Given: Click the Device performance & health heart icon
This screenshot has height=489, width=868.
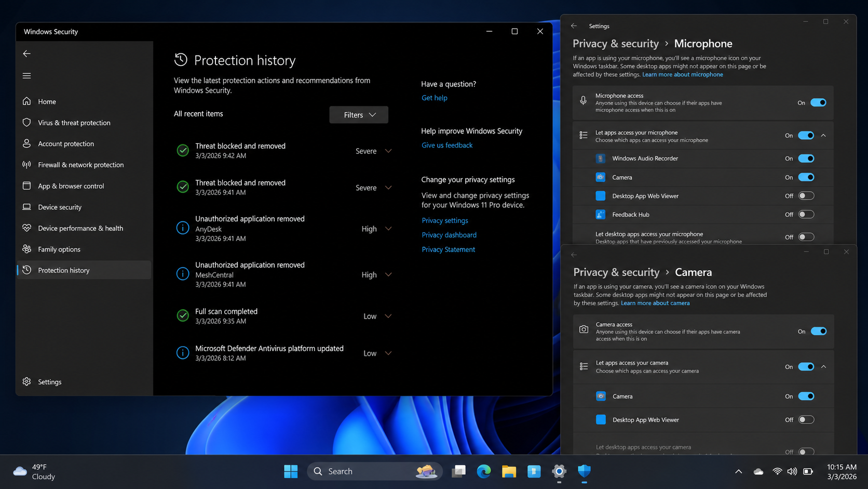Looking at the screenshot, I should click(27, 228).
